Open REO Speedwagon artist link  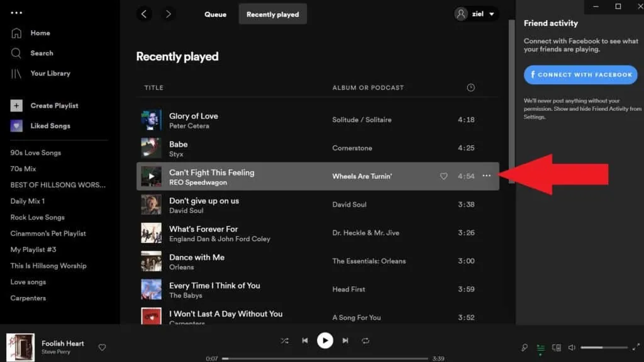pos(198,182)
